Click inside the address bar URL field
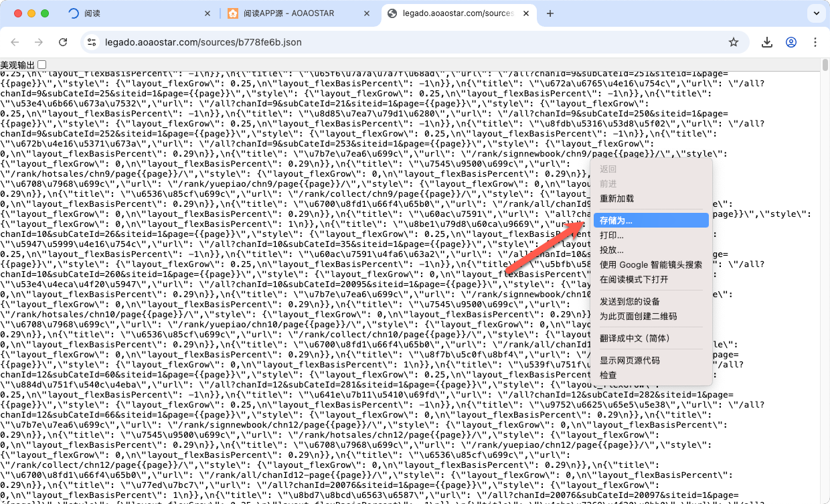The image size is (830, 504). pyautogui.click(x=201, y=41)
